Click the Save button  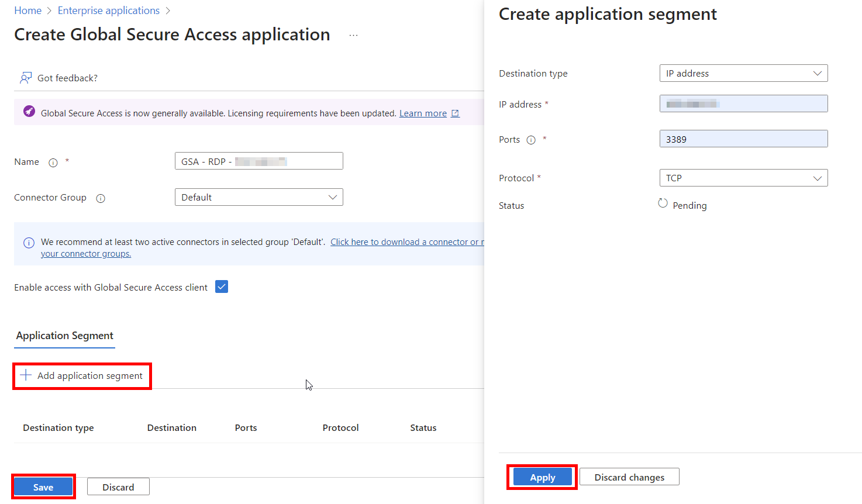(43, 487)
